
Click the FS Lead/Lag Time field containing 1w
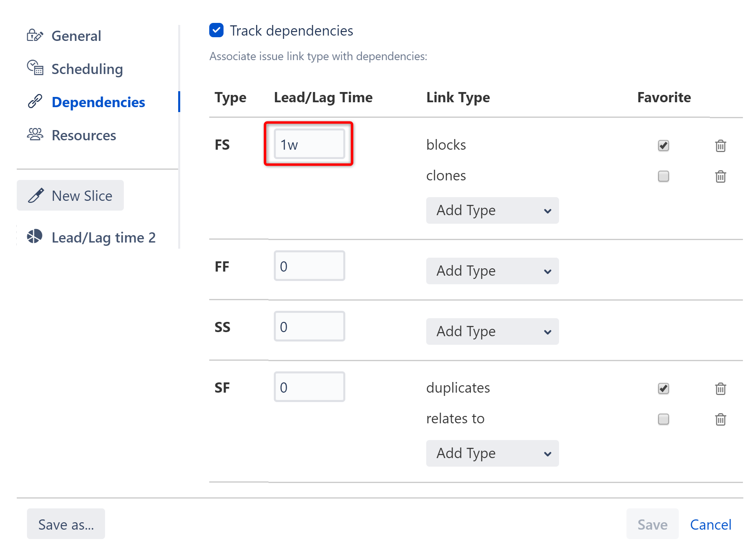click(309, 144)
